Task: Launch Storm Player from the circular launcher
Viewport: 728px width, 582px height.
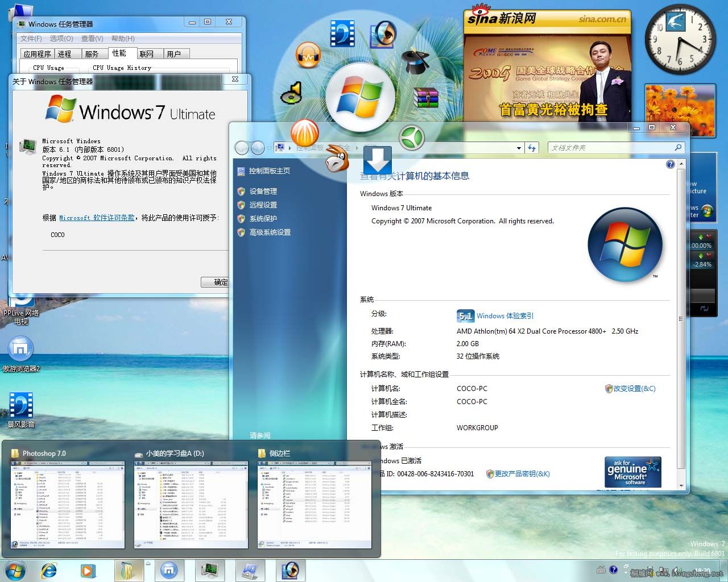Action: [x=342, y=33]
